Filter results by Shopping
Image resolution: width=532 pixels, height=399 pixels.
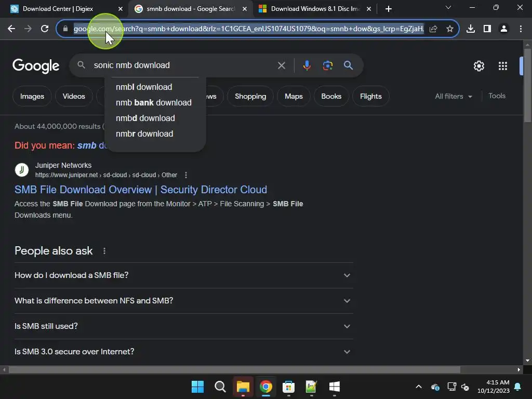(250, 96)
